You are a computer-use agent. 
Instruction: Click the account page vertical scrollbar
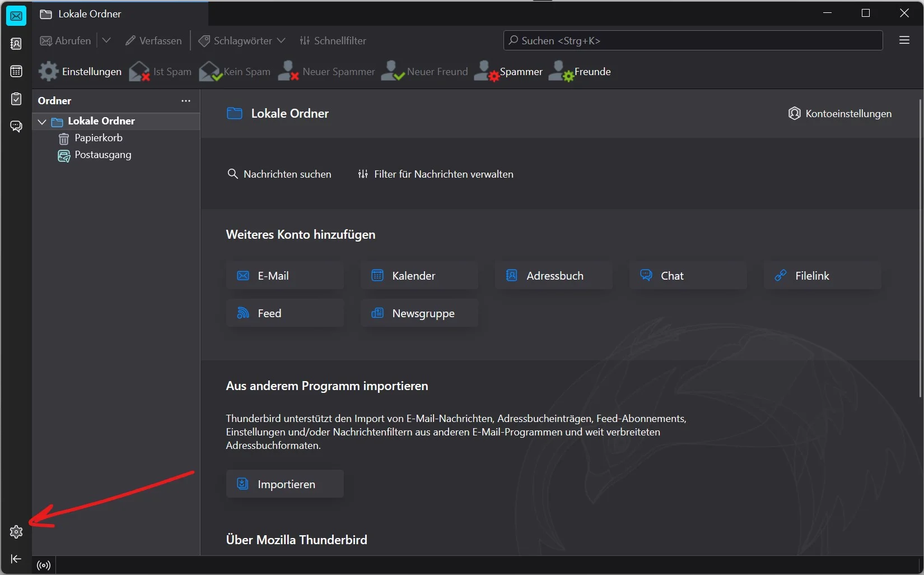(921, 248)
